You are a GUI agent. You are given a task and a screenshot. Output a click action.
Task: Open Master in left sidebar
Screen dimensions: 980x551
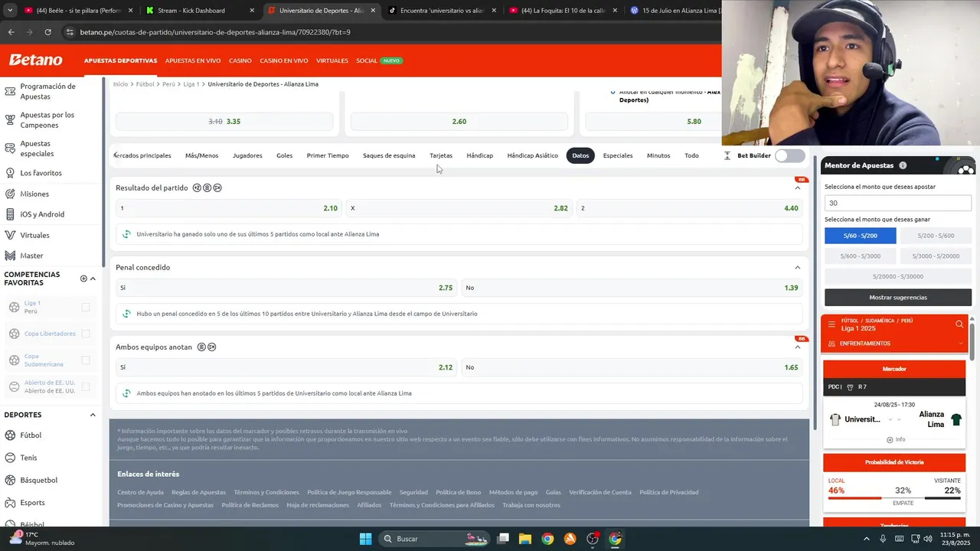click(31, 256)
